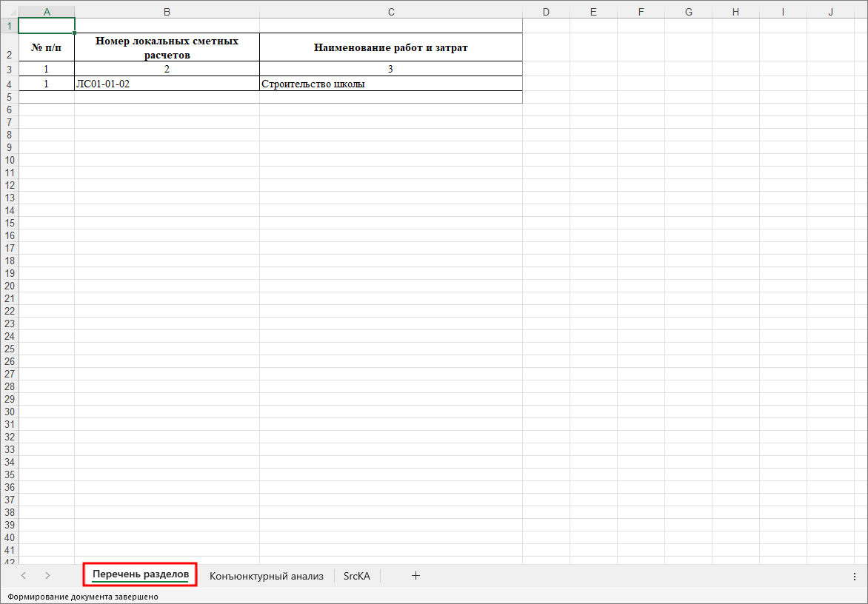
Task: Open the sheet tab bar options dots
Action: pos(855,576)
